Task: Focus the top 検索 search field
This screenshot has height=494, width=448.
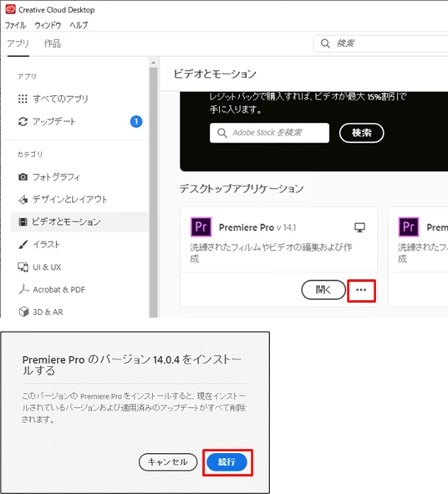Action: (380, 43)
